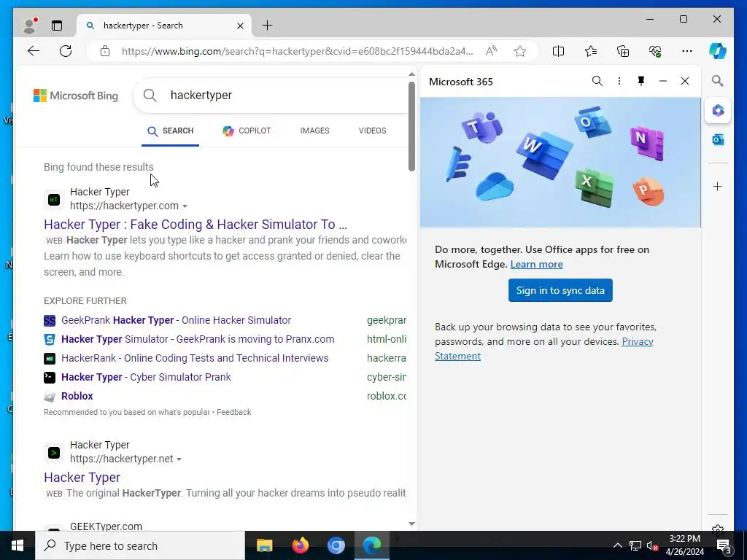Open File Explorer from taskbar
Viewport: 747px width, 560px height.
tap(264, 545)
